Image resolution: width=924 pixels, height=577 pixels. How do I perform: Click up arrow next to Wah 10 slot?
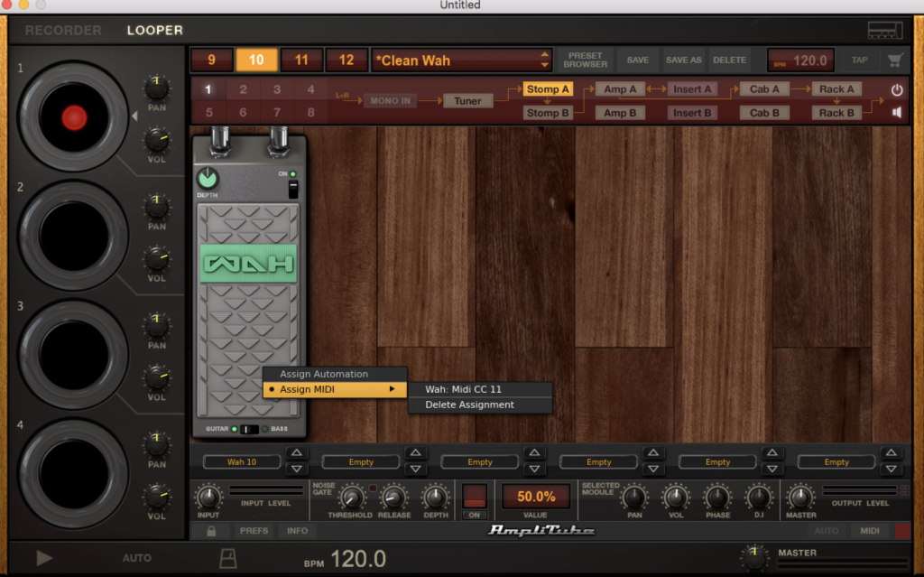click(x=297, y=453)
